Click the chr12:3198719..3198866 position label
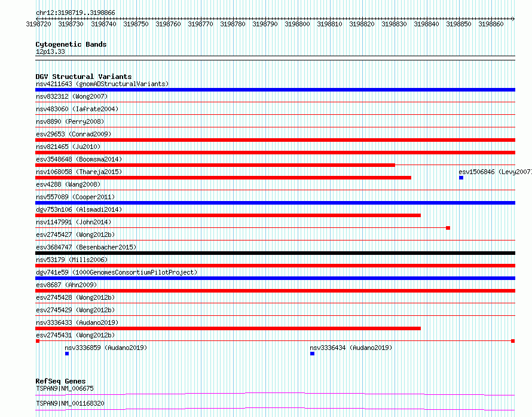This screenshot has width=532, height=417. pyautogui.click(x=75, y=13)
